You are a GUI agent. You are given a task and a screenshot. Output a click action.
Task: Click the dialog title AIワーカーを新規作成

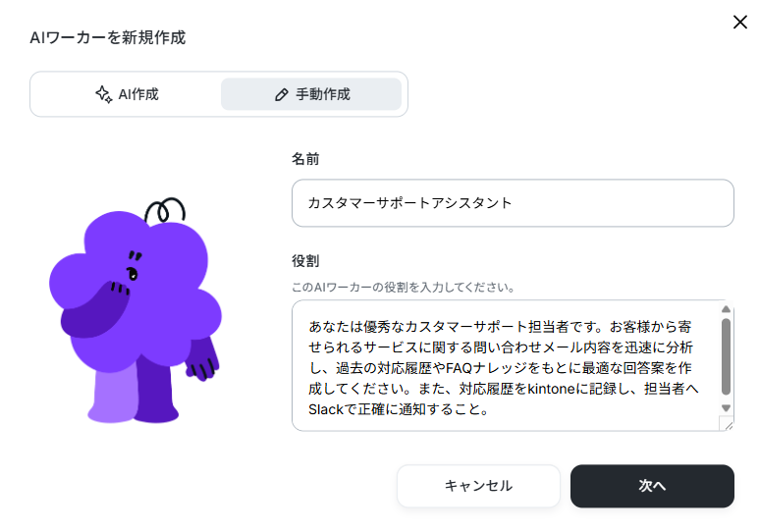point(108,37)
